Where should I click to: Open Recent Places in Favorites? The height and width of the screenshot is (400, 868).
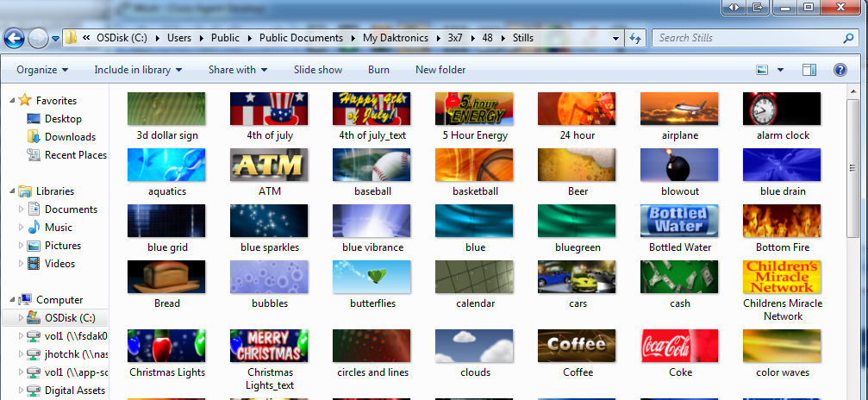(x=76, y=155)
